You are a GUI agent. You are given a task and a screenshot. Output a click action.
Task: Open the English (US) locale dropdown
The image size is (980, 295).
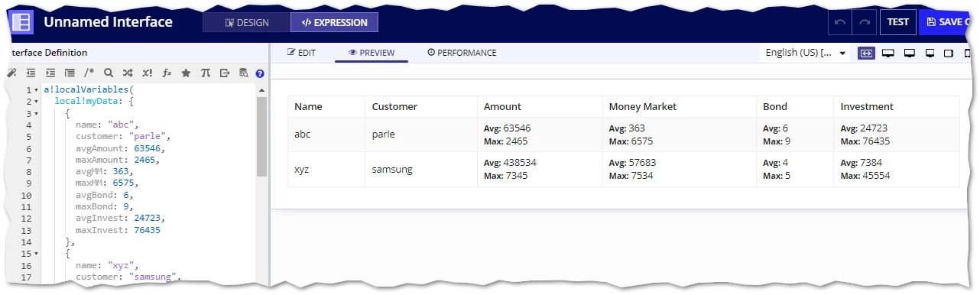tap(806, 53)
